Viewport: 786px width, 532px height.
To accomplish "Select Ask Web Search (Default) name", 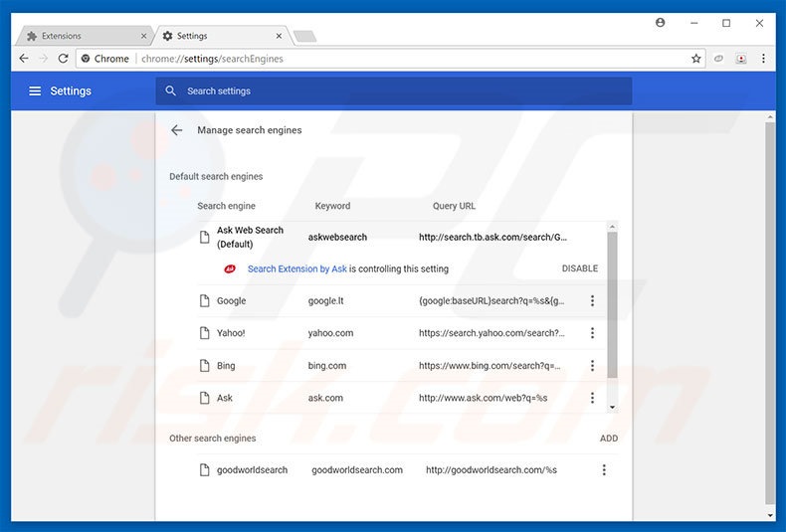I will 250,237.
